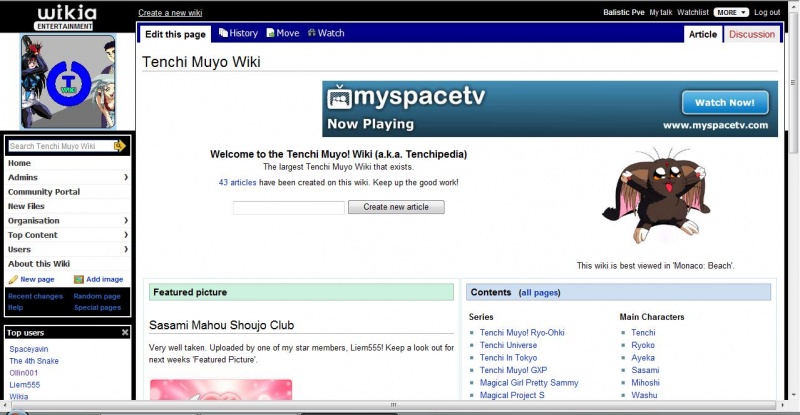Expand the Top Content sidebar submenu
The width and height of the screenshot is (800, 415).
coord(125,235)
